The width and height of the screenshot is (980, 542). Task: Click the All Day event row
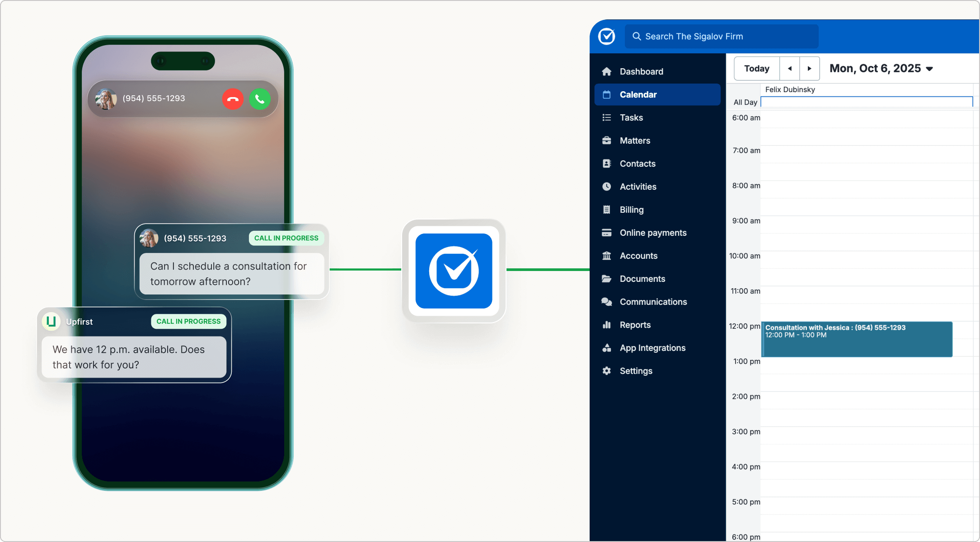[867, 102]
